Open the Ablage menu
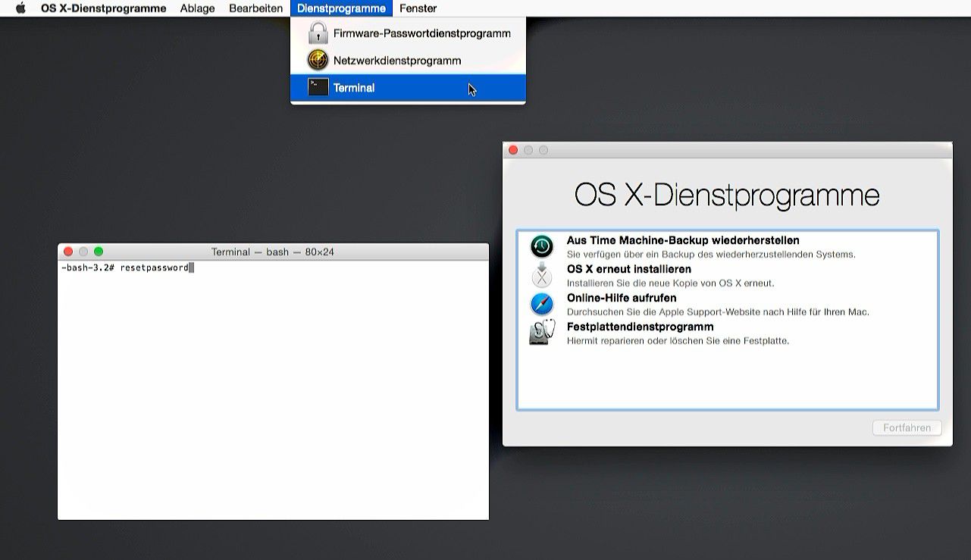This screenshot has width=971, height=560. coord(198,8)
